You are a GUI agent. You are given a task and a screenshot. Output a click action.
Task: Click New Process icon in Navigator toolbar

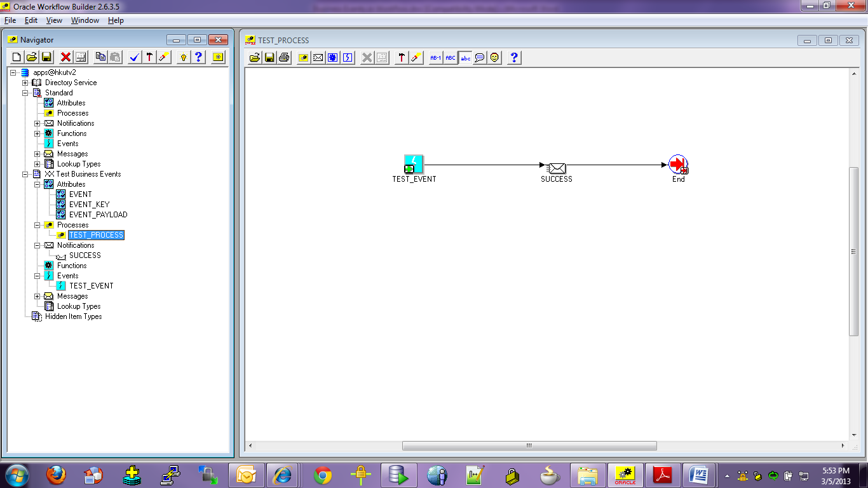[x=219, y=57]
